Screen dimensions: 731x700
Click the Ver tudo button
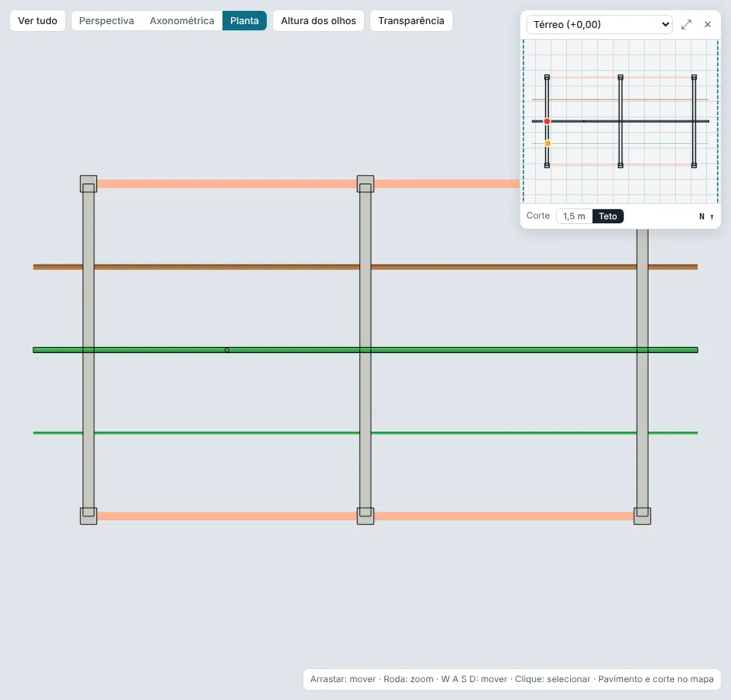(37, 21)
